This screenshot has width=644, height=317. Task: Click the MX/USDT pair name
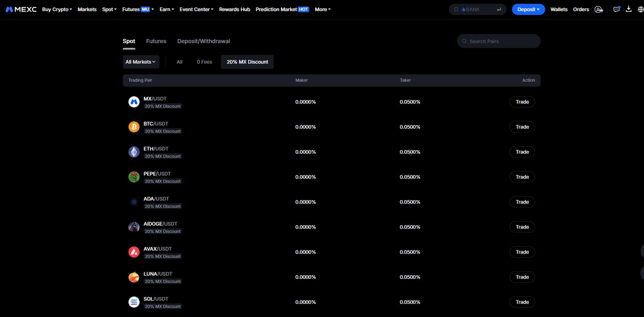[155, 99]
